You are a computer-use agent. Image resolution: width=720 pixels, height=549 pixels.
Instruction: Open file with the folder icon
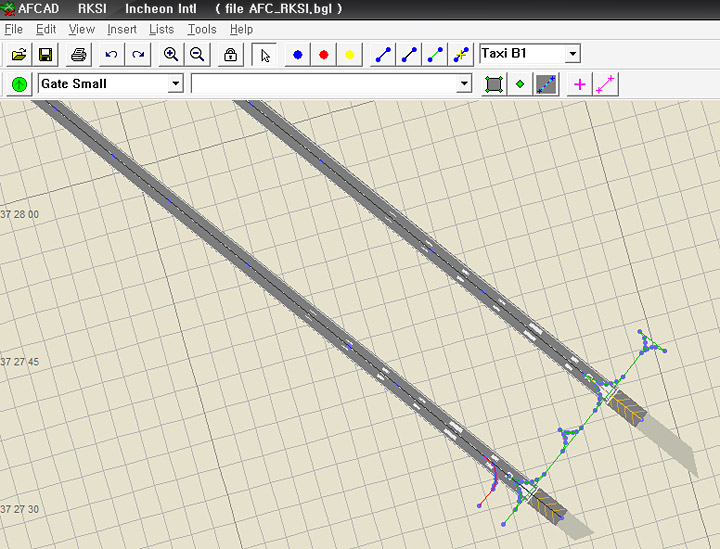[19, 55]
